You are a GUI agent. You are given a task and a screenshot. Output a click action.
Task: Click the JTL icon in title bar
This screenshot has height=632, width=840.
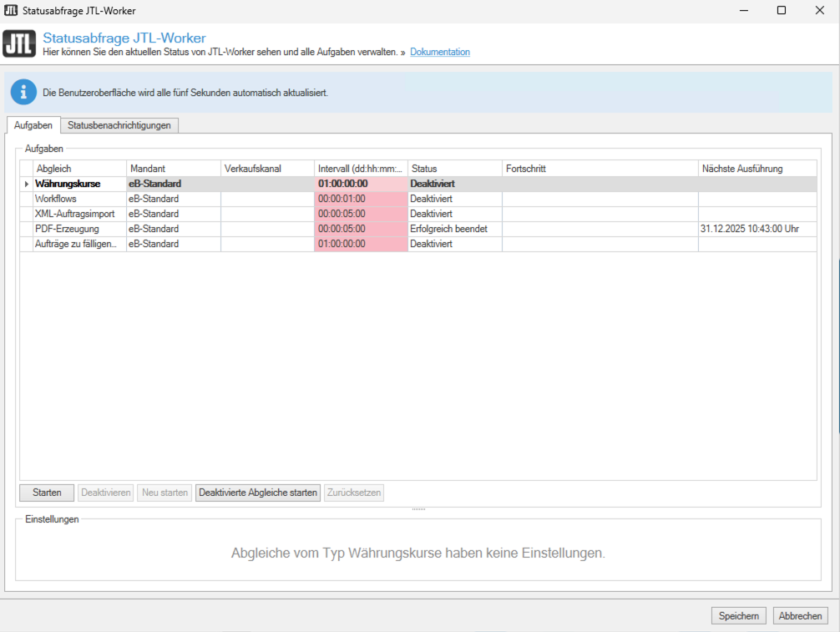coord(11,11)
